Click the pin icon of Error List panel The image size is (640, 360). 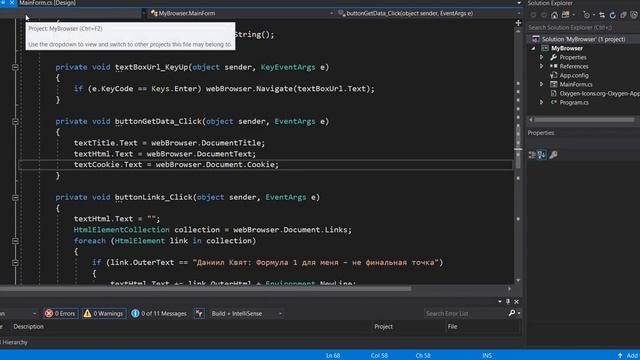click(508, 301)
